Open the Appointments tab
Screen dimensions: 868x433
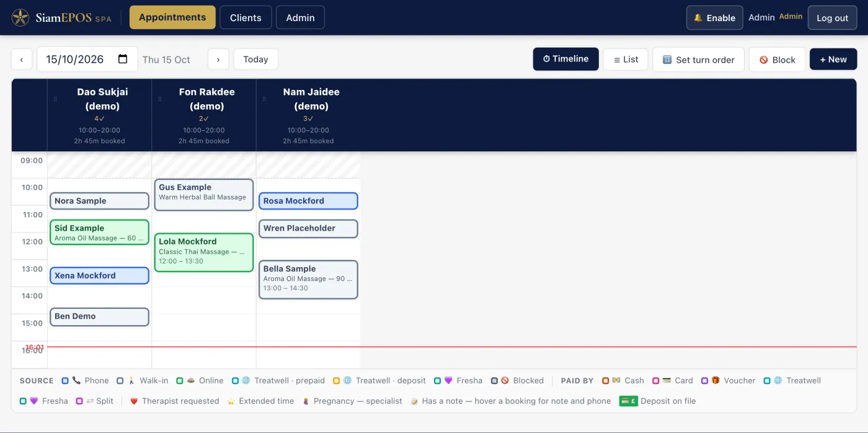pyautogui.click(x=172, y=17)
